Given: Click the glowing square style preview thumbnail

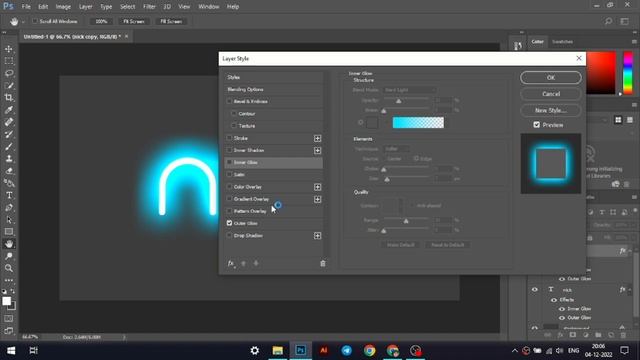Looking at the screenshot, I should (551, 163).
